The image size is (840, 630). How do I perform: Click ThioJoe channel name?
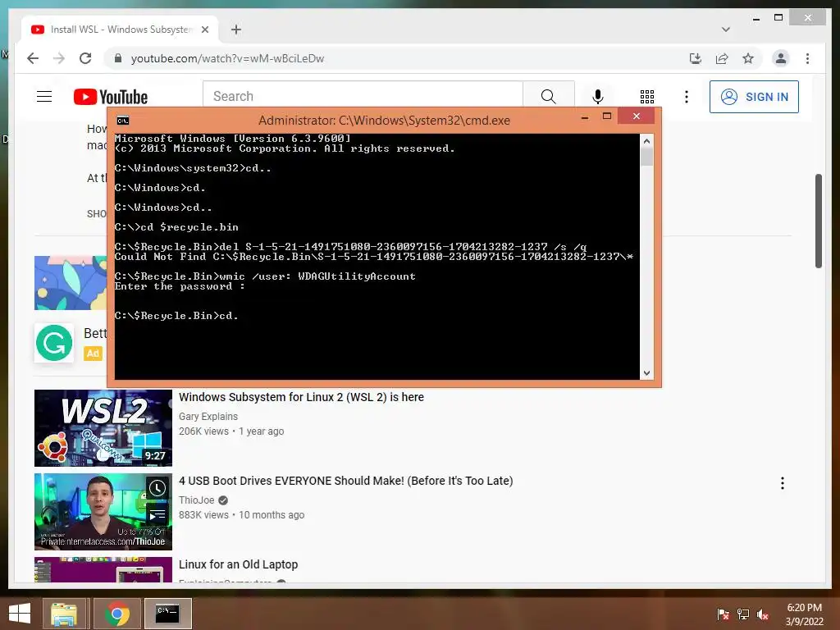(x=197, y=500)
